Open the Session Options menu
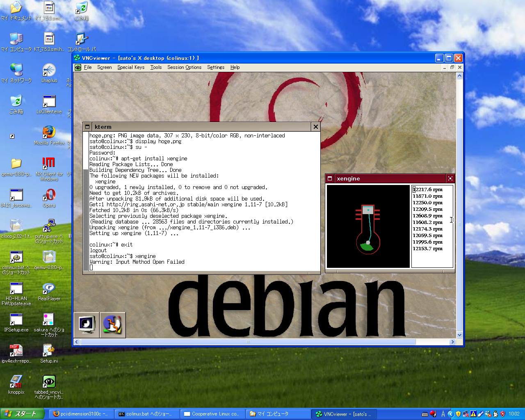 coord(184,67)
